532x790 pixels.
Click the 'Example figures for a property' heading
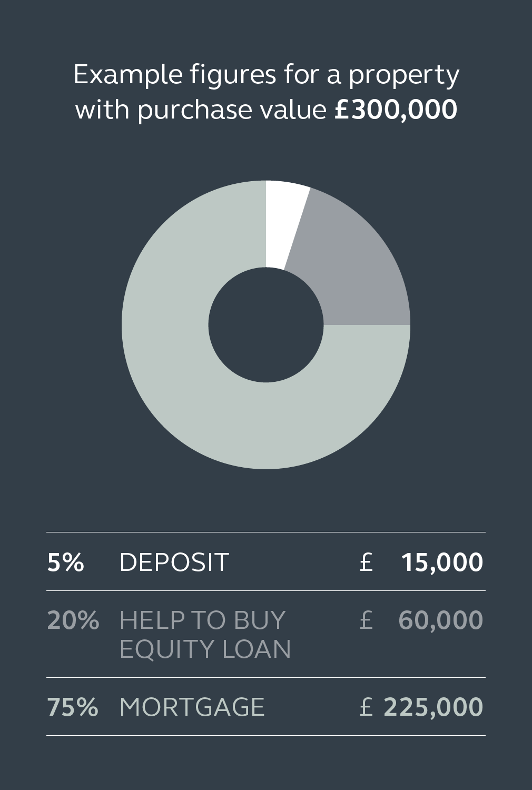pyautogui.click(x=266, y=75)
